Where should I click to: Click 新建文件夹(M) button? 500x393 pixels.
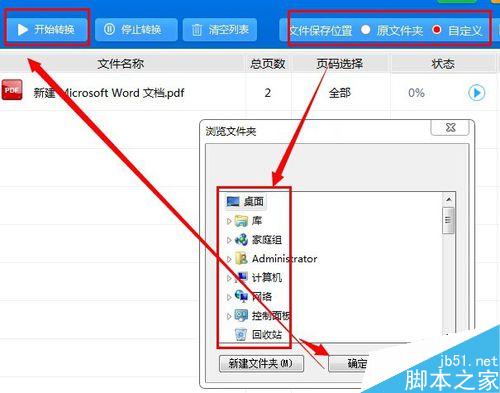point(261,363)
